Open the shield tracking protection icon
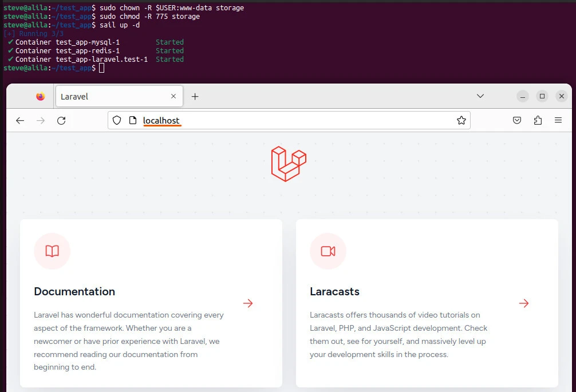This screenshot has width=576, height=392. tap(117, 120)
